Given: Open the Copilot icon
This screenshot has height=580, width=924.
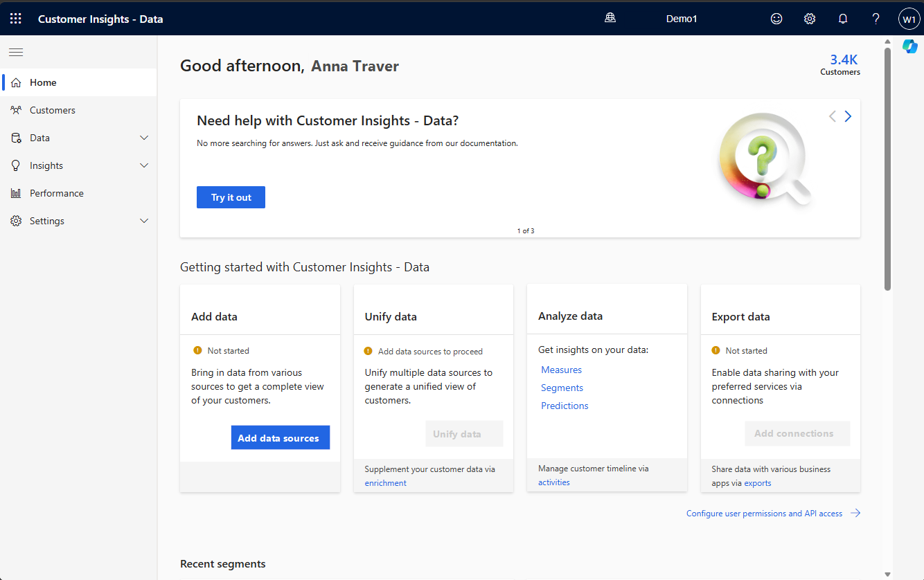Looking at the screenshot, I should pos(909,46).
